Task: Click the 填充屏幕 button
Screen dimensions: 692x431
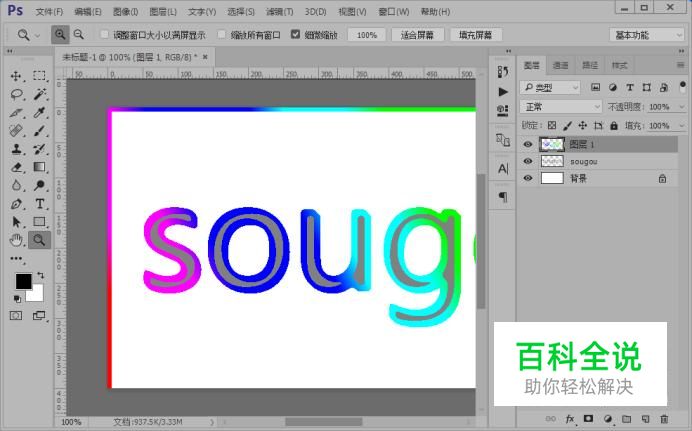Action: click(x=475, y=35)
